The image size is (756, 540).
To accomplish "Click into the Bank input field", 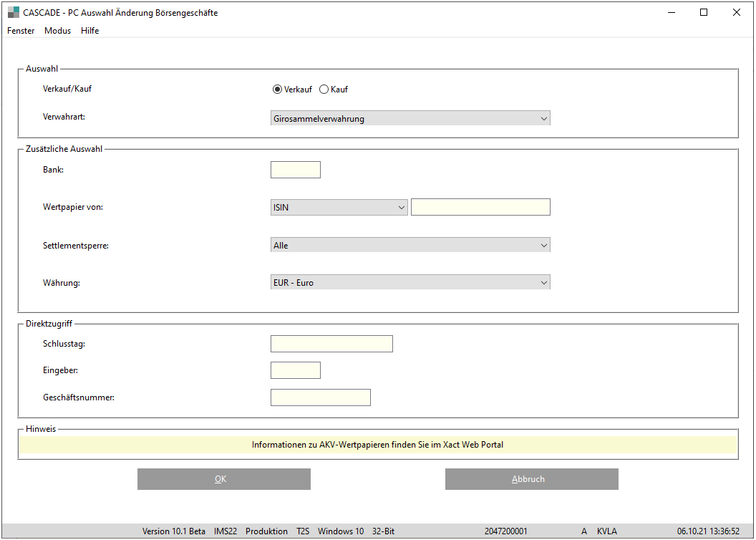I will point(295,170).
